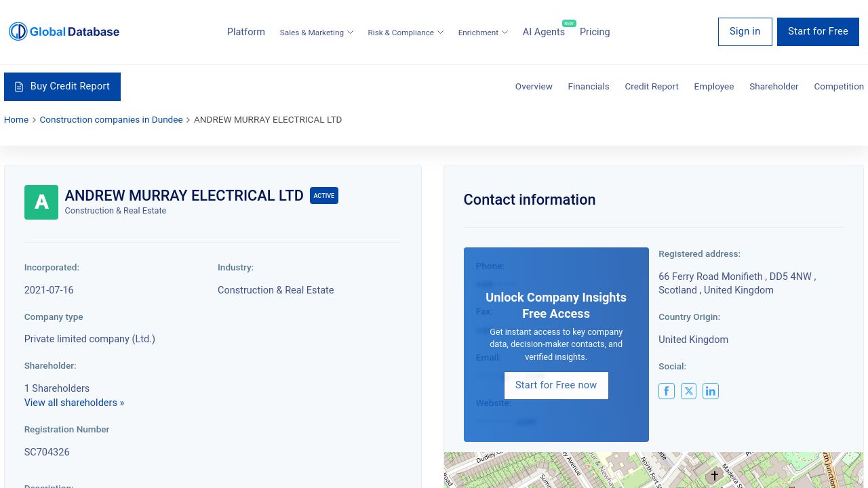Switch to the Shareholder tab
The width and height of the screenshot is (868, 488).
(x=774, y=87)
